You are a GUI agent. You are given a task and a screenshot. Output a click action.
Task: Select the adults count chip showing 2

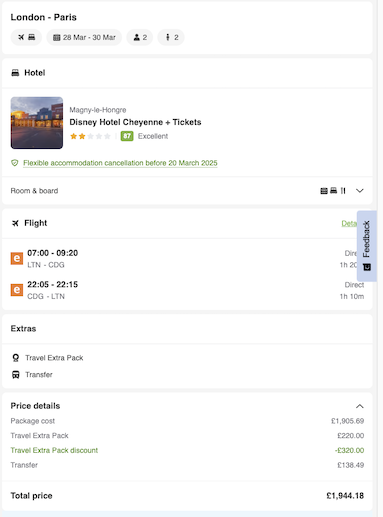pos(140,37)
